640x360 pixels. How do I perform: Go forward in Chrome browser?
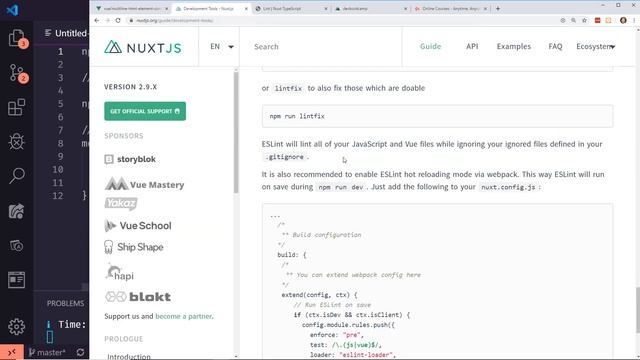click(107, 20)
